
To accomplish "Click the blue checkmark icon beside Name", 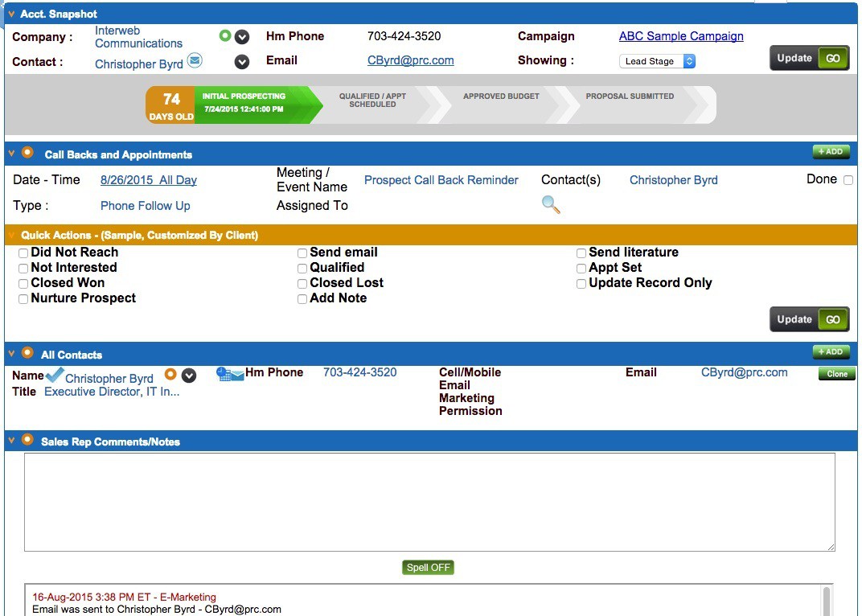I will point(55,375).
